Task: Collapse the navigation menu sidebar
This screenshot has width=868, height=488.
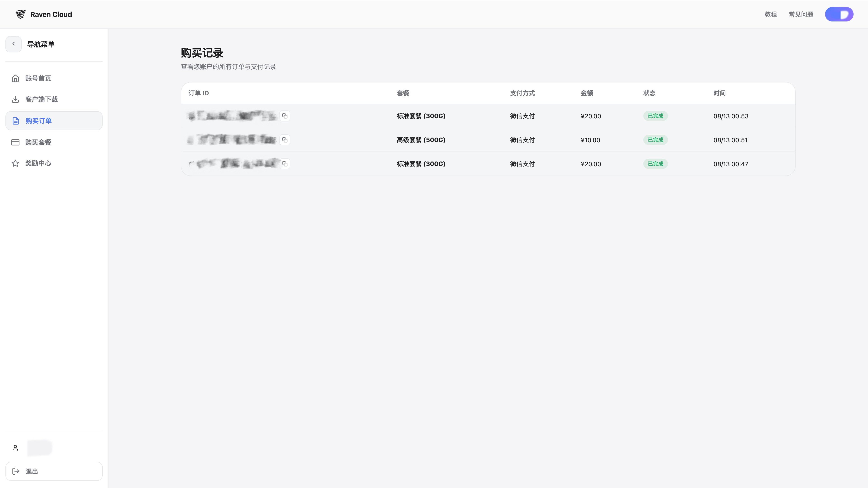Action: coord(14,44)
